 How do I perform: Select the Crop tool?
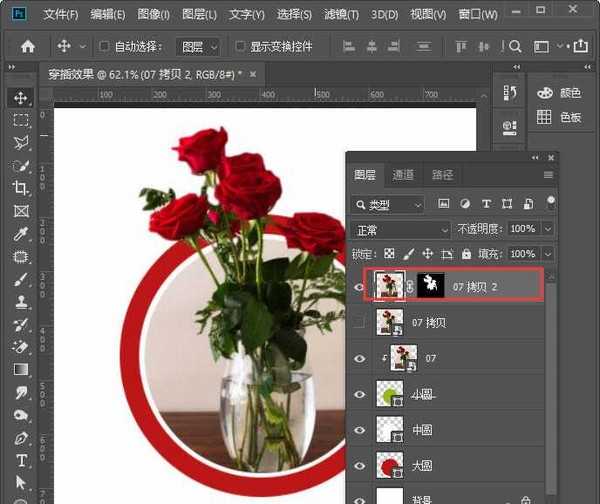20,188
